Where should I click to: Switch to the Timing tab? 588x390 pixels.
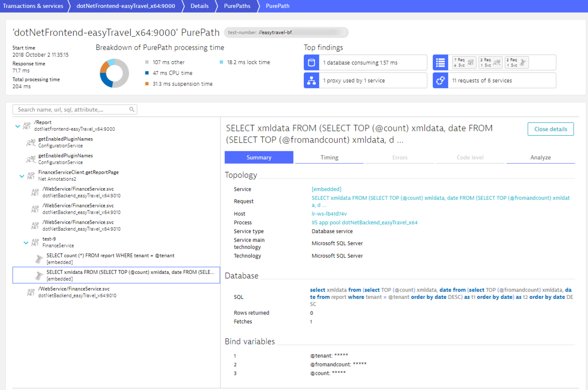[329, 157]
